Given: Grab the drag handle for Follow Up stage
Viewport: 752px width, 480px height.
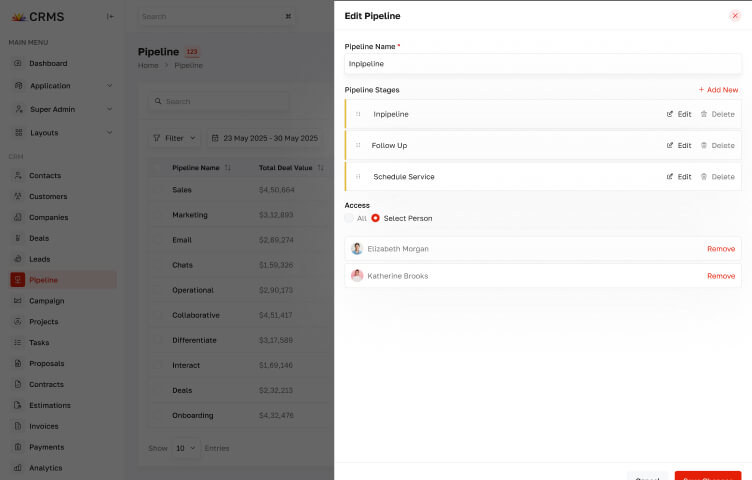Looking at the screenshot, I should coord(358,145).
